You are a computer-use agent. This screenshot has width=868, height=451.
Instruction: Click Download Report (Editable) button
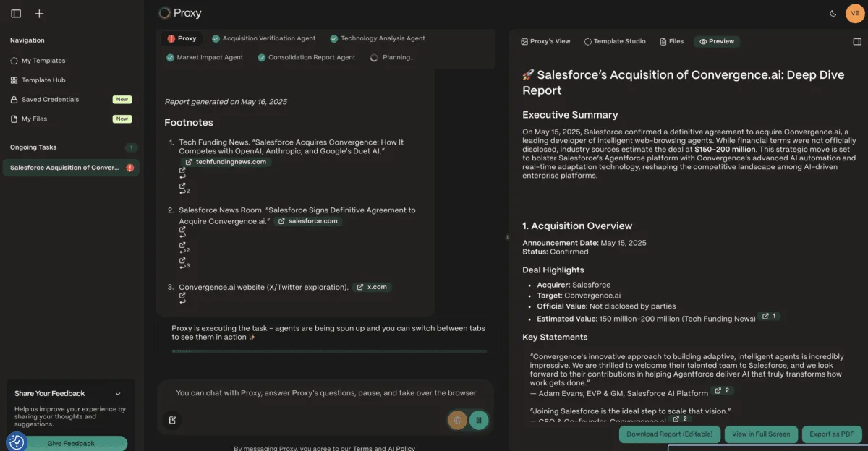point(669,434)
